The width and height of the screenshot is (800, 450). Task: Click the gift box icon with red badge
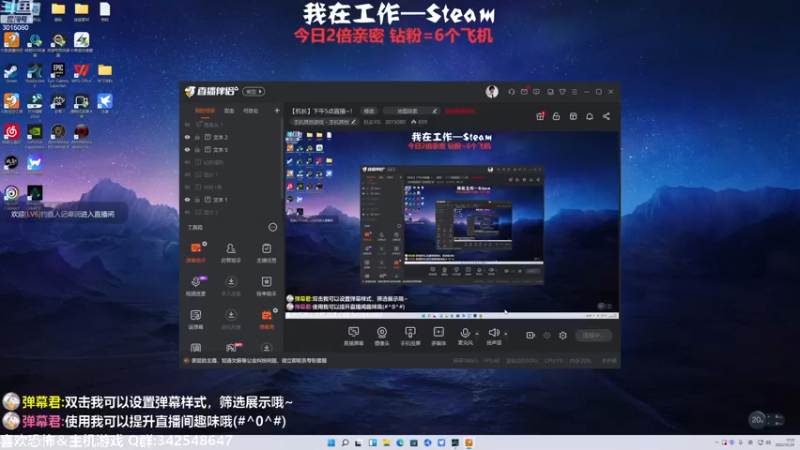point(540,116)
